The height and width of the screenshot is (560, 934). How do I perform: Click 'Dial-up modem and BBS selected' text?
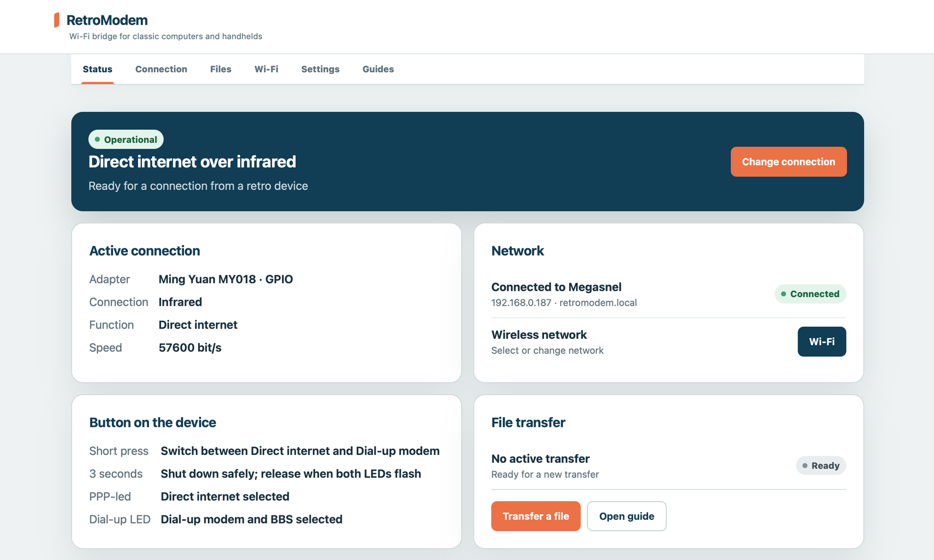click(252, 519)
